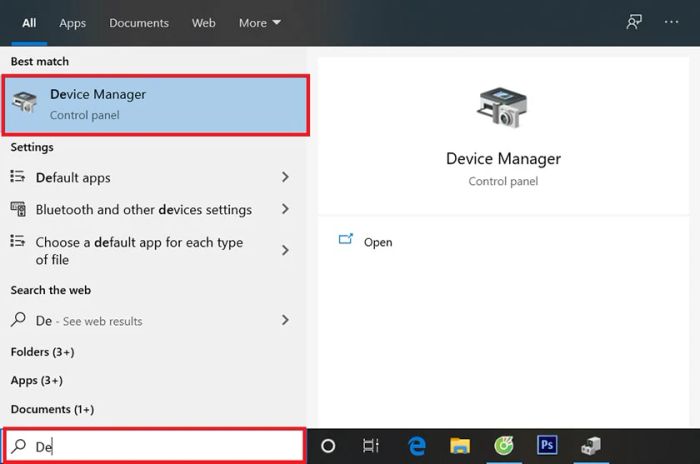The image size is (700, 464).
Task: Click the taskbar search box
Action: 155,445
